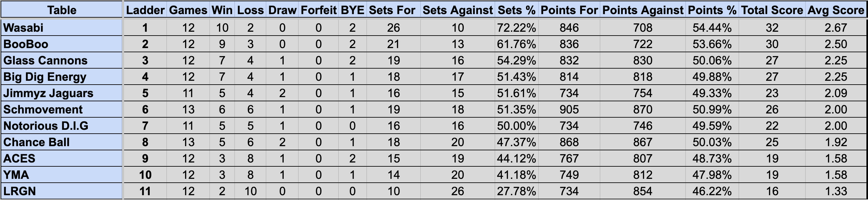Select Wasabi's 72.22% sets percentage
This screenshot has height=200, width=868.
517,28
